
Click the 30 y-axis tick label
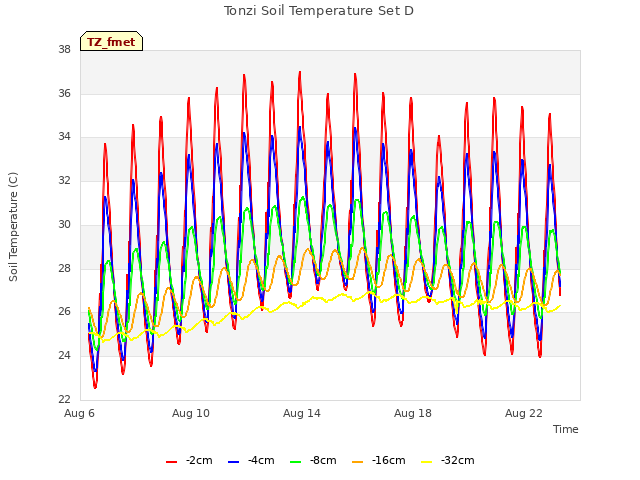click(64, 224)
